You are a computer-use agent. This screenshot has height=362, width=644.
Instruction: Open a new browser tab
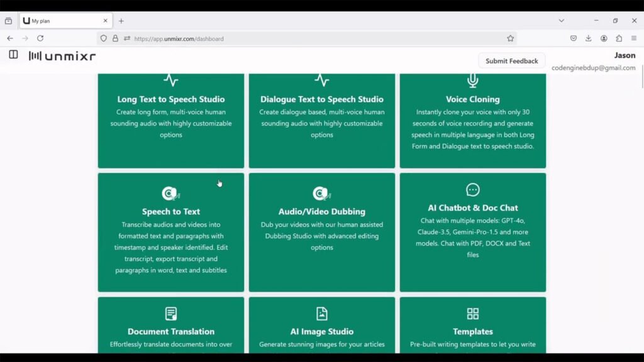tap(121, 21)
